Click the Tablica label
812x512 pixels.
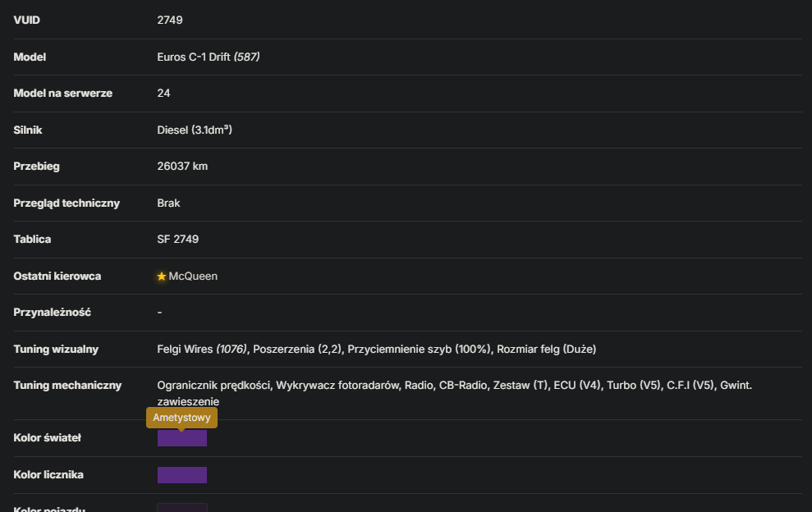point(32,239)
